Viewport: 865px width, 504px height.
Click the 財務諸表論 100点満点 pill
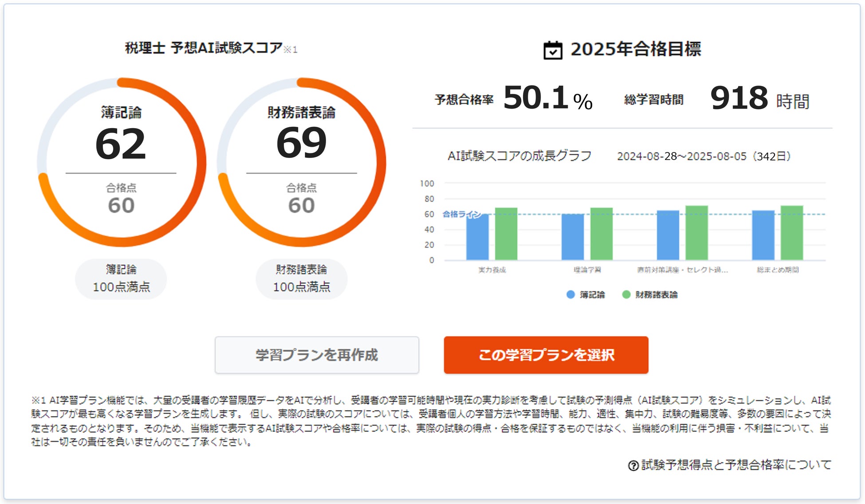[302, 279]
